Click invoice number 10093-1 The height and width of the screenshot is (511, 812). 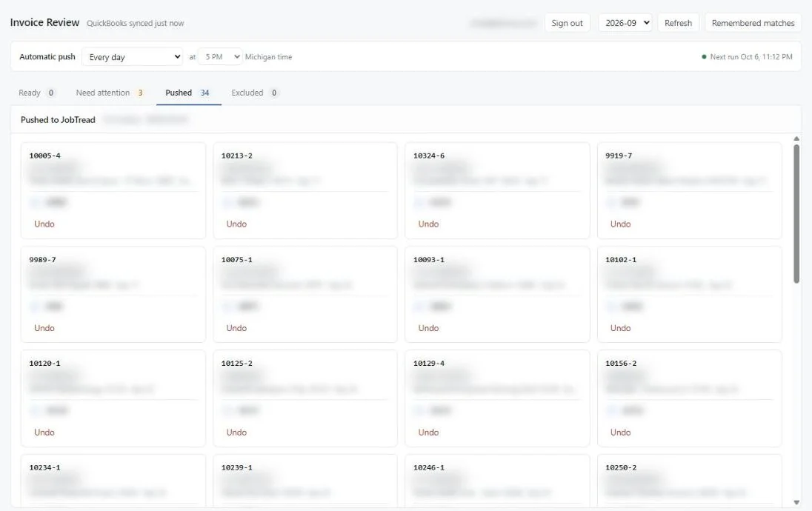429,259
